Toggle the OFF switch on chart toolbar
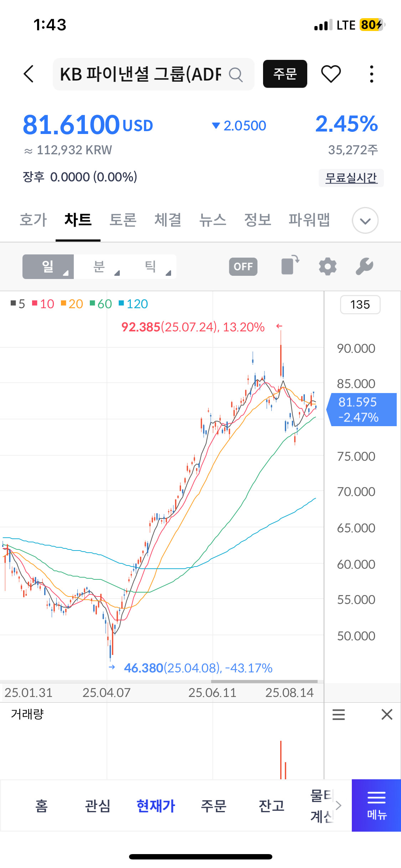Screen dimensions: 401x868 [243, 267]
